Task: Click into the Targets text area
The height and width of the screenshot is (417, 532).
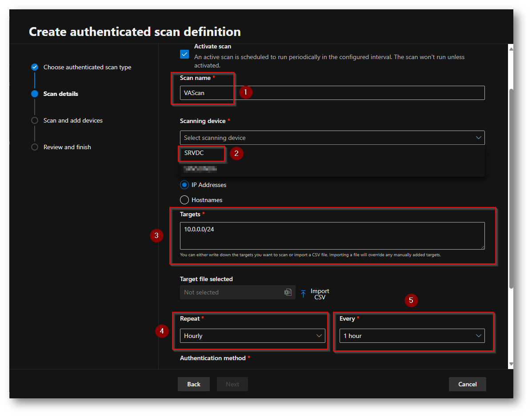Action: click(332, 236)
